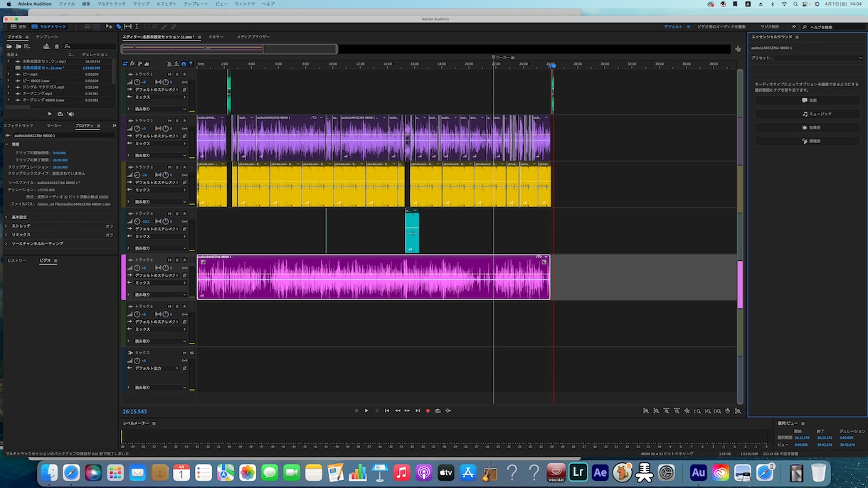This screenshot has width=868, height=488.
Task: Toggle the metronome icon above the tracks
Action: pos(169,64)
